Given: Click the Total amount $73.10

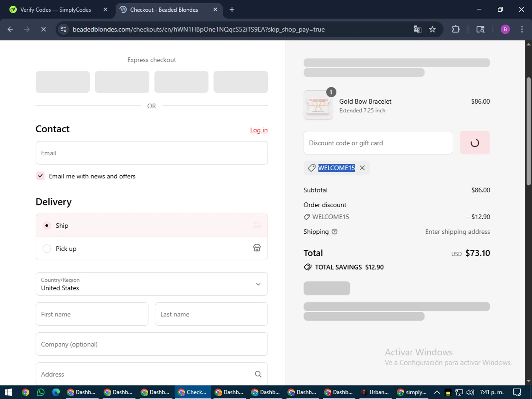Looking at the screenshot, I should (477, 253).
